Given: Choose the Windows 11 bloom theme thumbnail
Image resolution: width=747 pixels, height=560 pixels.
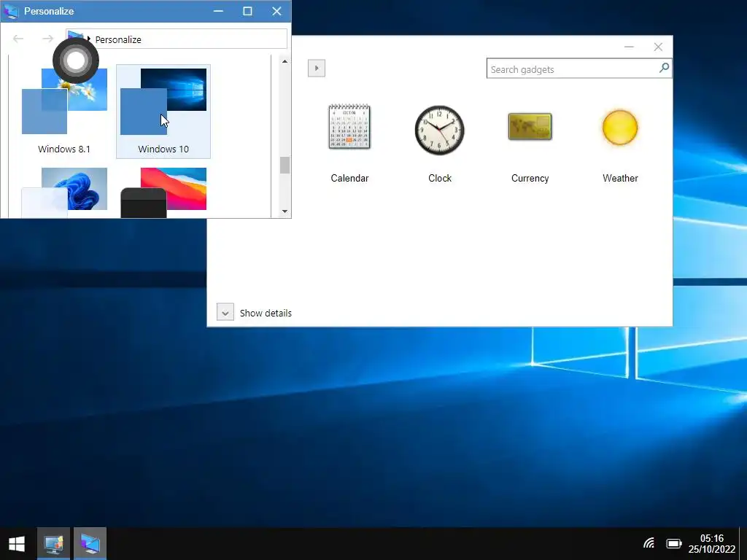Looking at the screenshot, I should pos(64,192).
